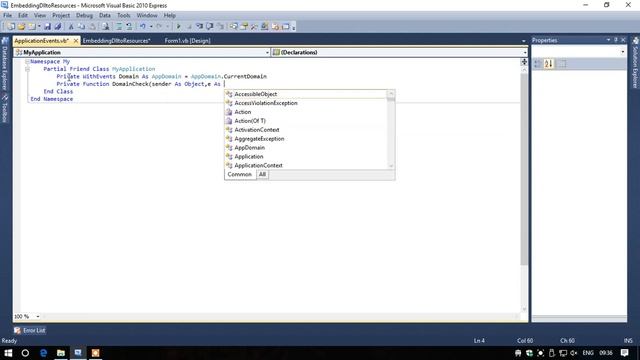This screenshot has height=360, width=640.
Task: Open Microsoft Edge from the taskbar
Action: point(43,353)
